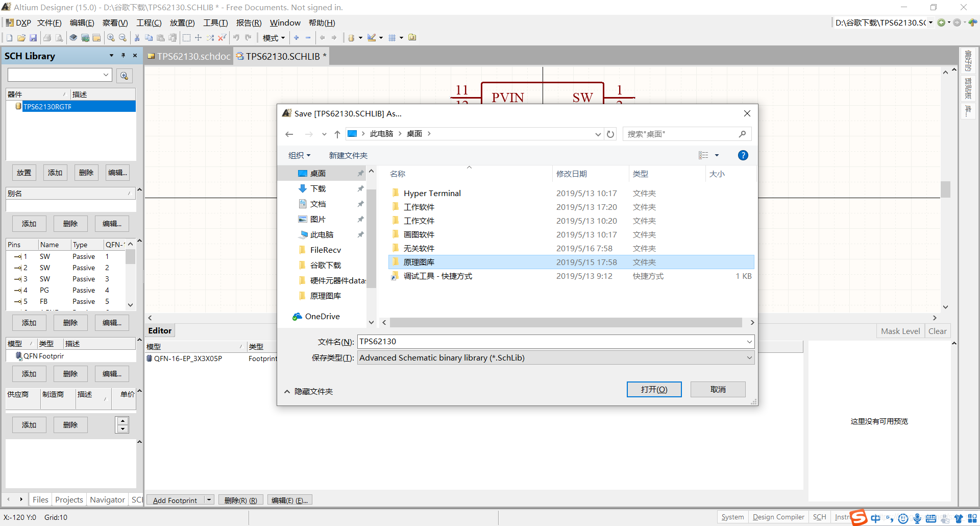
Task: Select the rectangular area selection tool
Action: coord(187,38)
